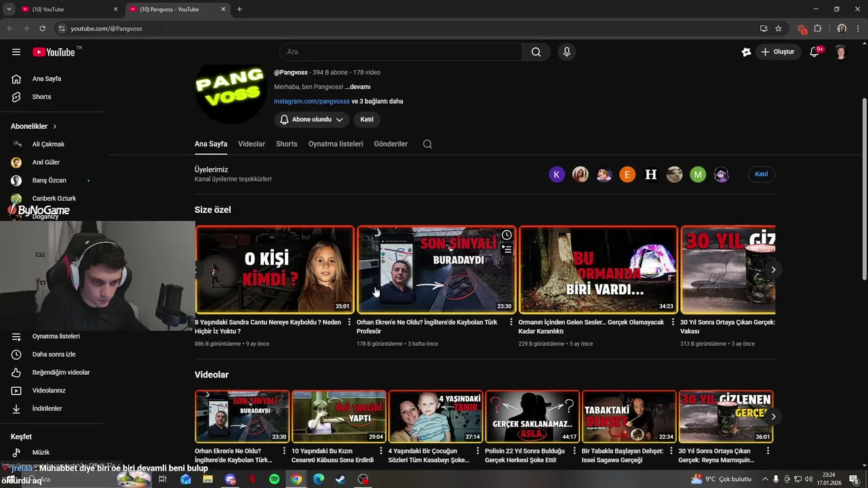868x488 pixels.
Task: Show next videos in Videolar row
Action: point(773,416)
